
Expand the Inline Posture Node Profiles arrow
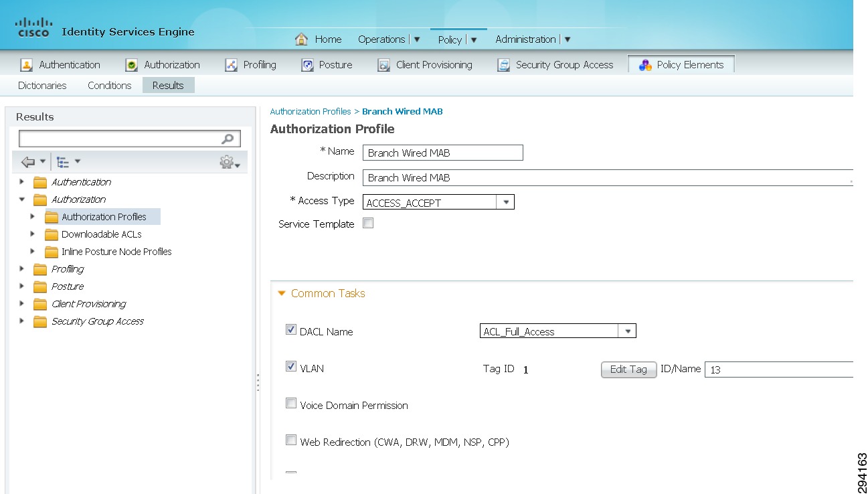click(33, 252)
